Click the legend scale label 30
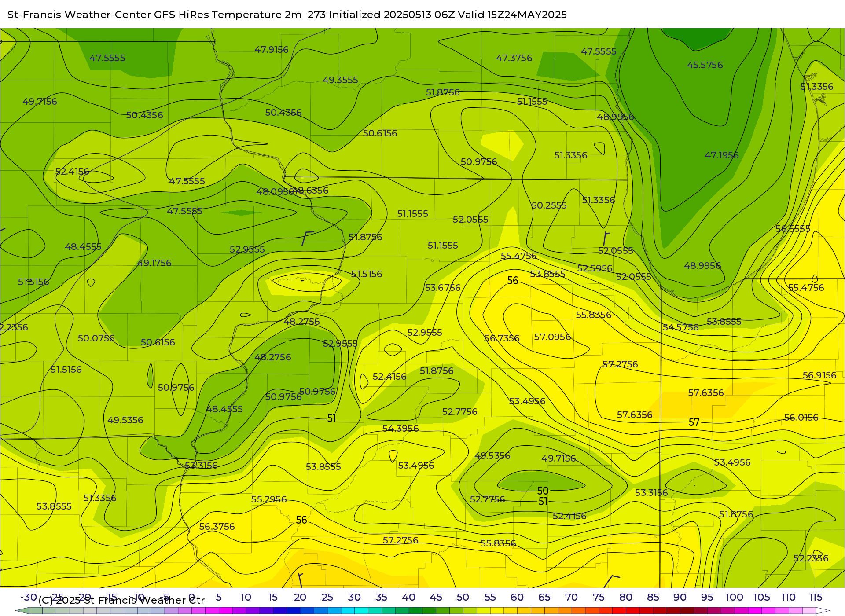 [x=354, y=597]
